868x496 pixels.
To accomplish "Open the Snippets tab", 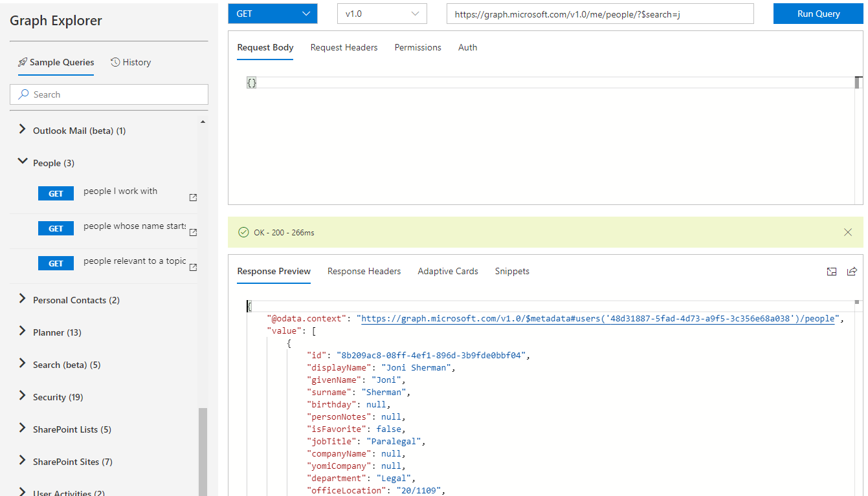I will tap(512, 272).
